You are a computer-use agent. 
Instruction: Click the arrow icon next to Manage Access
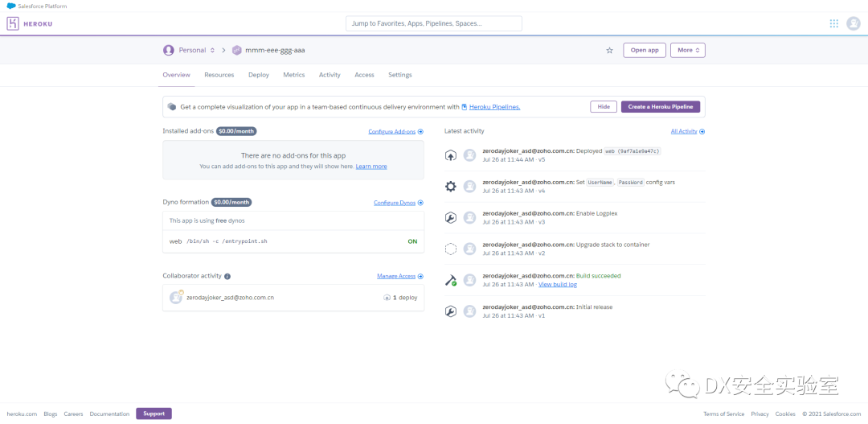click(420, 276)
